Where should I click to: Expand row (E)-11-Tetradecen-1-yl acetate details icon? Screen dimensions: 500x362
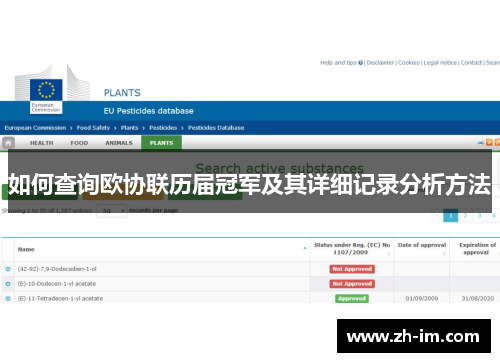click(8, 299)
